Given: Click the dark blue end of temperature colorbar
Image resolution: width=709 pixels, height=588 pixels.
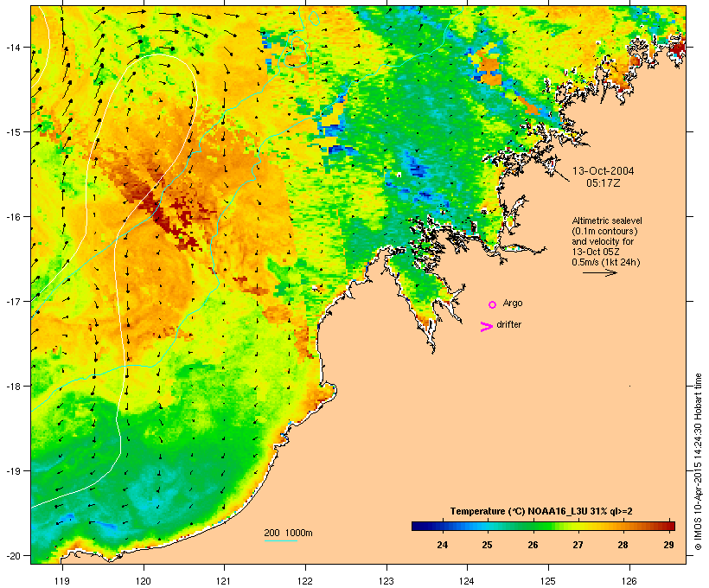Looking at the screenshot, I should click(418, 526).
